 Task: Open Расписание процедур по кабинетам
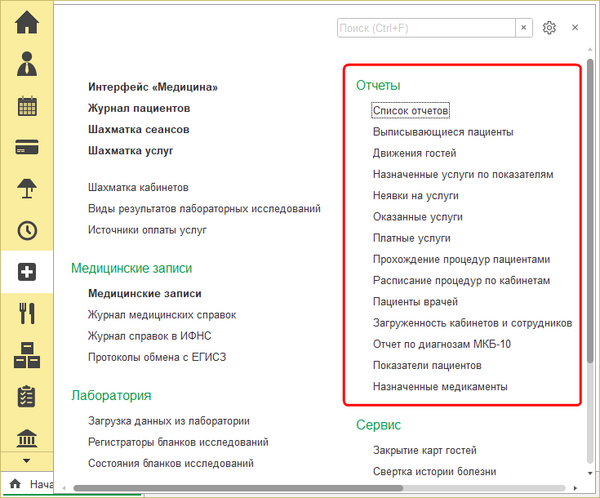pos(461,281)
